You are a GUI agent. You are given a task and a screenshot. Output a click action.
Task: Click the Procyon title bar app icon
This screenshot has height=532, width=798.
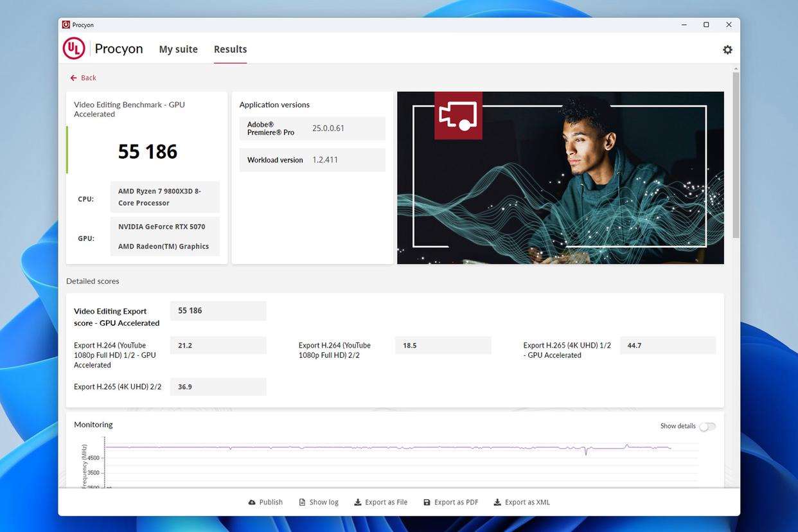(66, 24)
